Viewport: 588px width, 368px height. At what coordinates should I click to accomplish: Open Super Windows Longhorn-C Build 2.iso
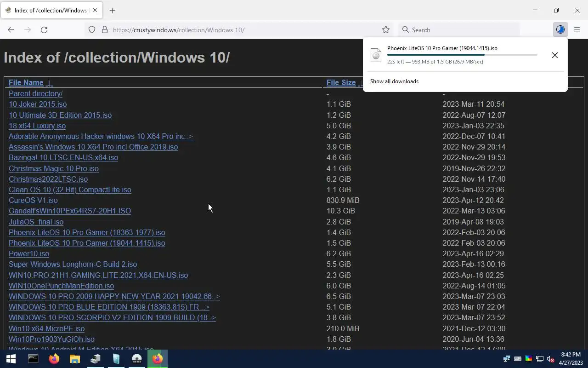pos(73,264)
